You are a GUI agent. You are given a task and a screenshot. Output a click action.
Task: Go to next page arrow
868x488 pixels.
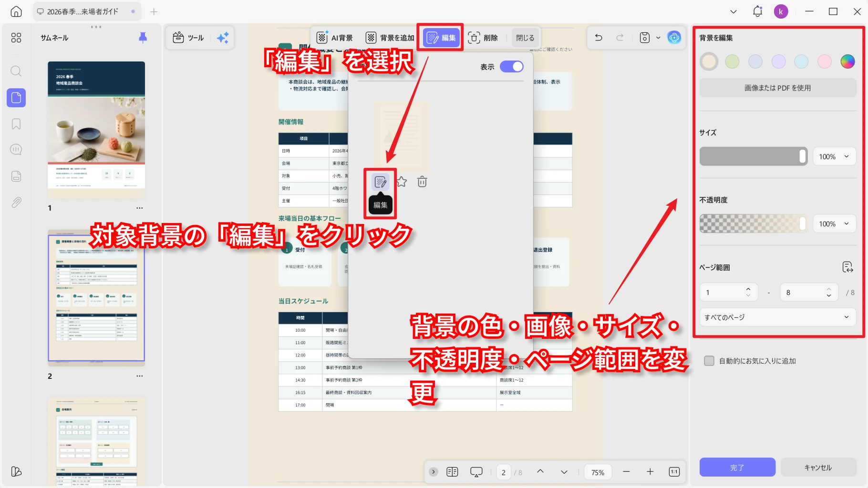pyautogui.click(x=564, y=472)
